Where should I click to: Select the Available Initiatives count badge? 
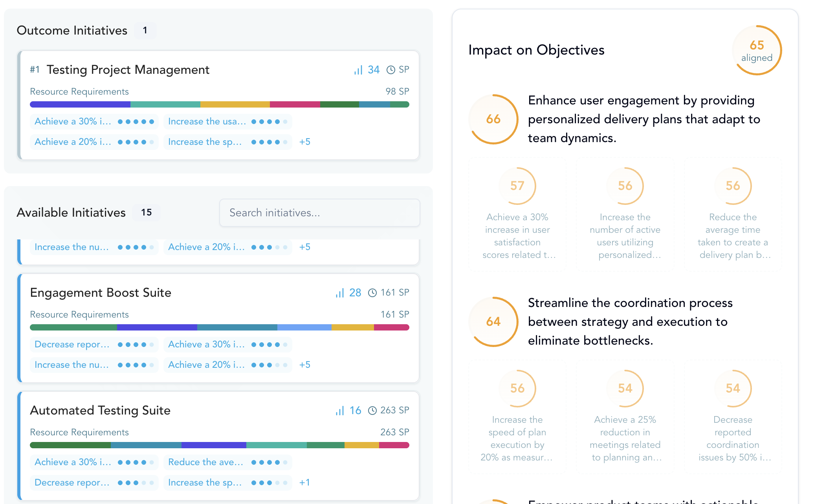(x=147, y=212)
